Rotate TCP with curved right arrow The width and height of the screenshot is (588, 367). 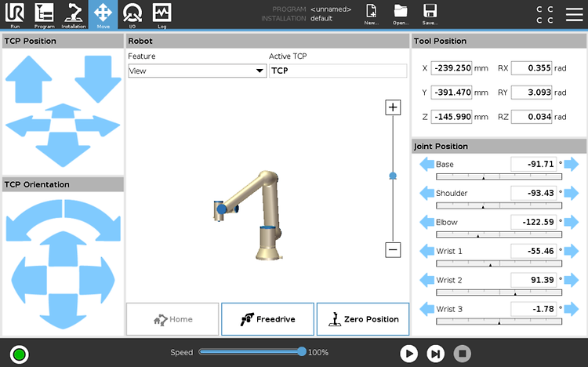(94, 220)
